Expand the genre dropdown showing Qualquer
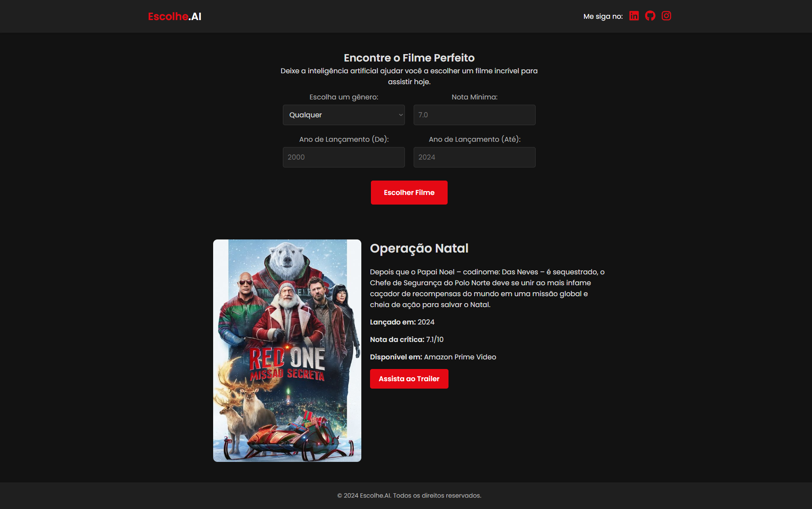 [x=343, y=115]
